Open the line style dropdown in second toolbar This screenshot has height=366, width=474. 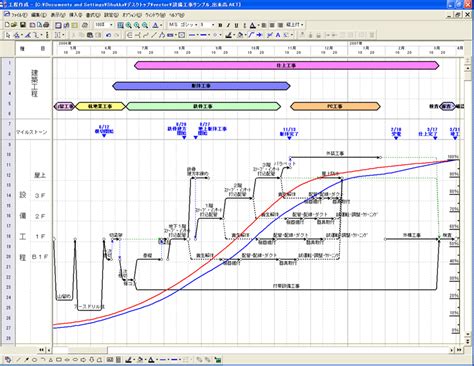198,35
